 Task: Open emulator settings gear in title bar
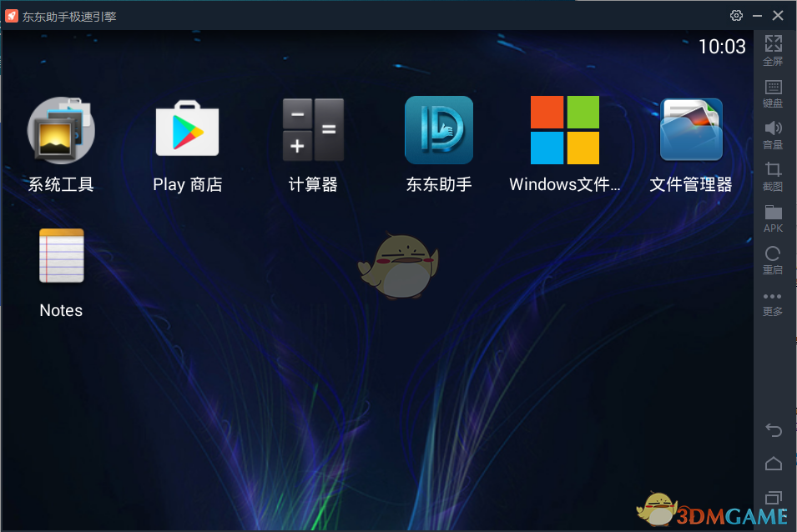[x=736, y=16]
